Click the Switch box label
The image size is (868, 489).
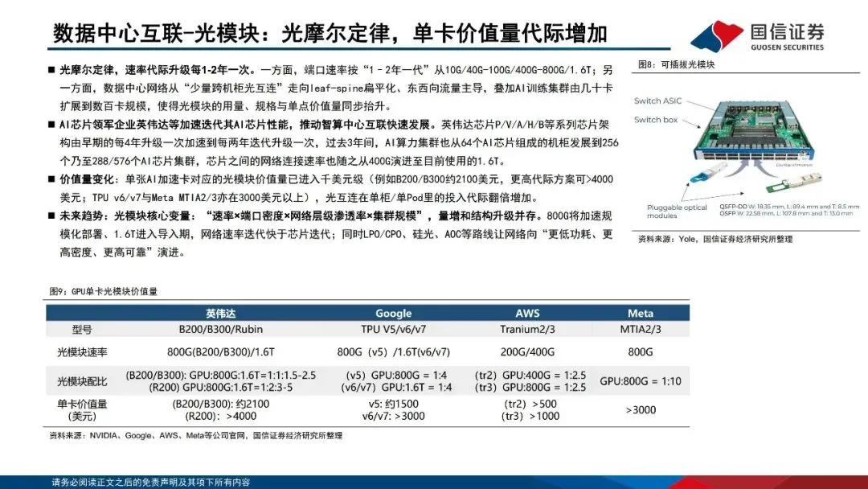pyautogui.click(x=656, y=120)
